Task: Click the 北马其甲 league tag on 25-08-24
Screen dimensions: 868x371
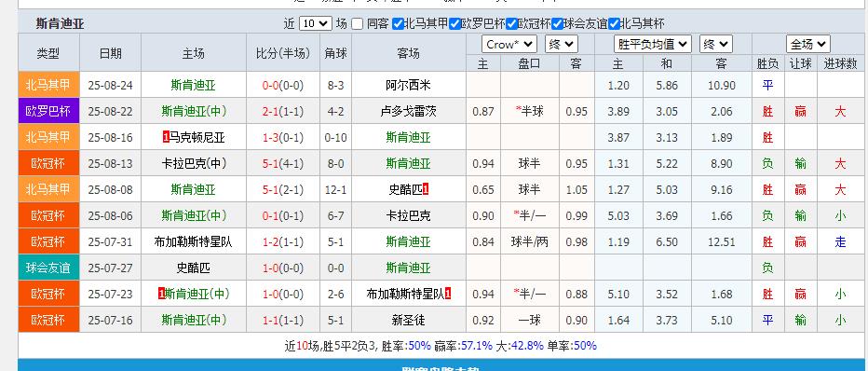Action: coord(48,85)
